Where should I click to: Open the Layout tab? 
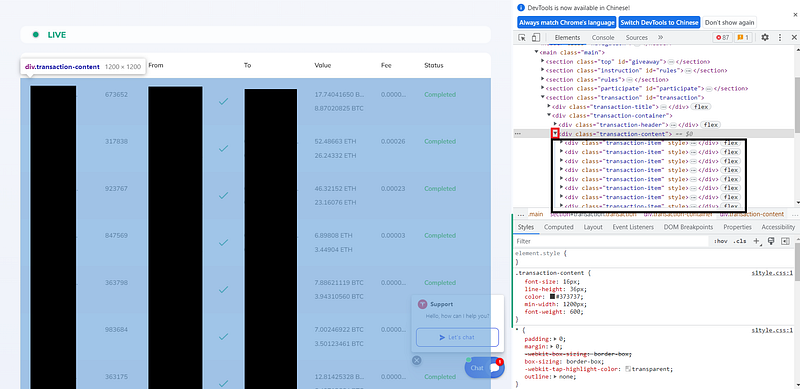(593, 227)
